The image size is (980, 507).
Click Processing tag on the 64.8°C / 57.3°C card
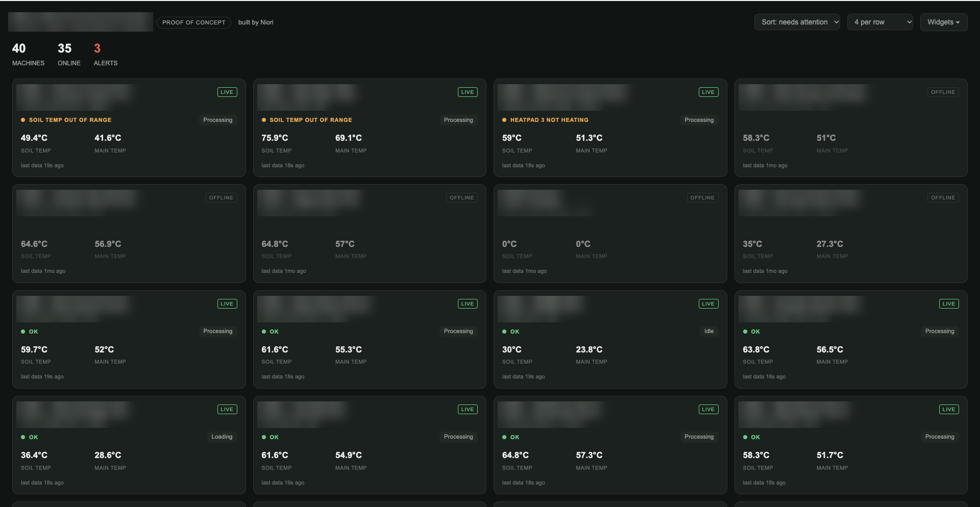699,437
